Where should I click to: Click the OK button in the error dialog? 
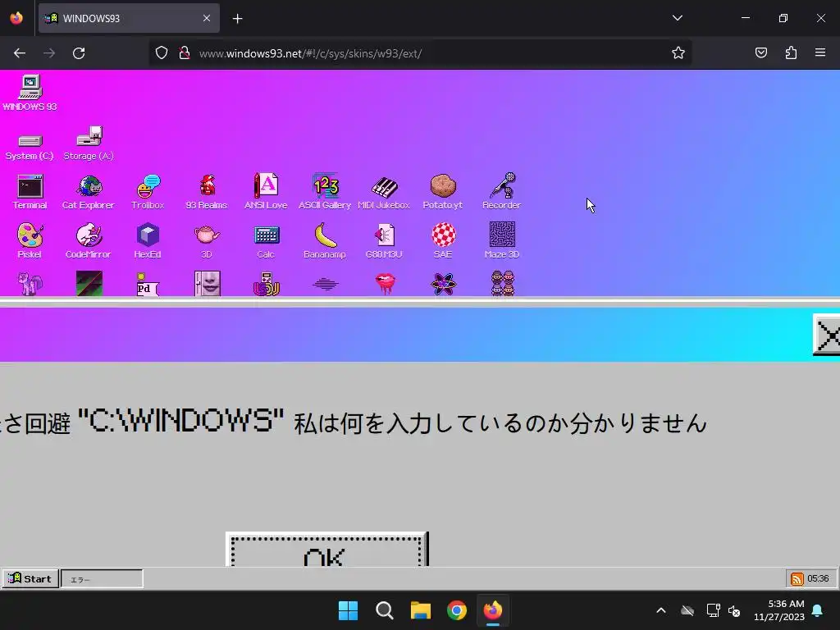pos(326,549)
